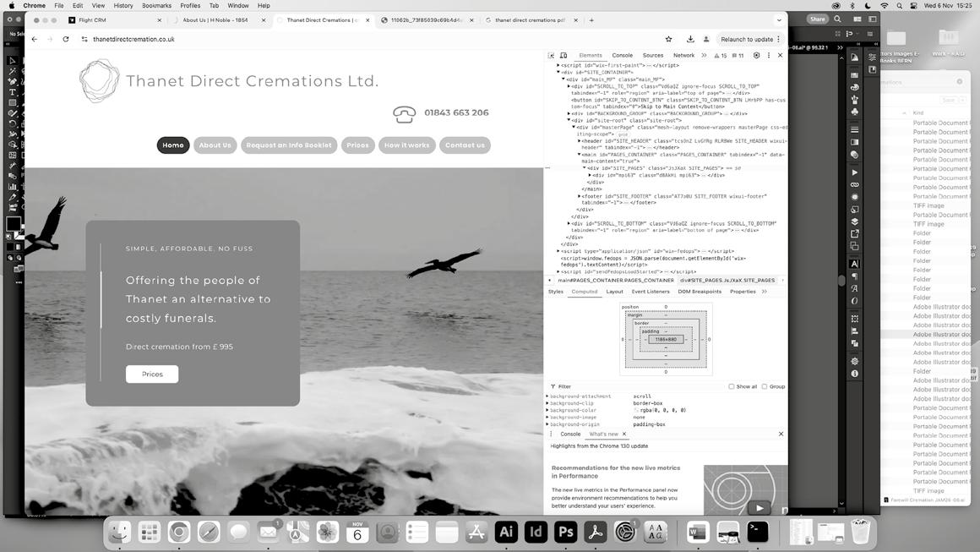Open Photoshop from the Dock
The width and height of the screenshot is (980, 552).
(566, 532)
